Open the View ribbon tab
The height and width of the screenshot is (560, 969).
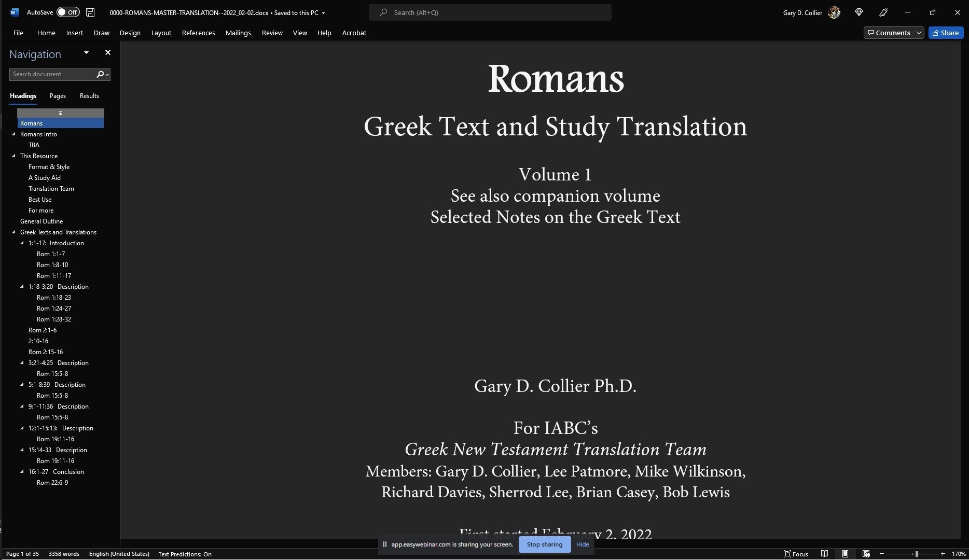(300, 33)
